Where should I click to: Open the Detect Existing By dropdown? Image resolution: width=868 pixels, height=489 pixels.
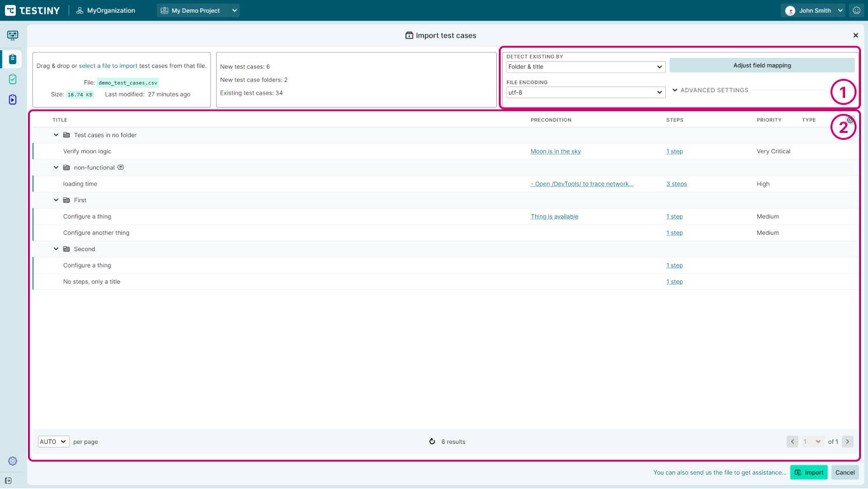click(585, 67)
